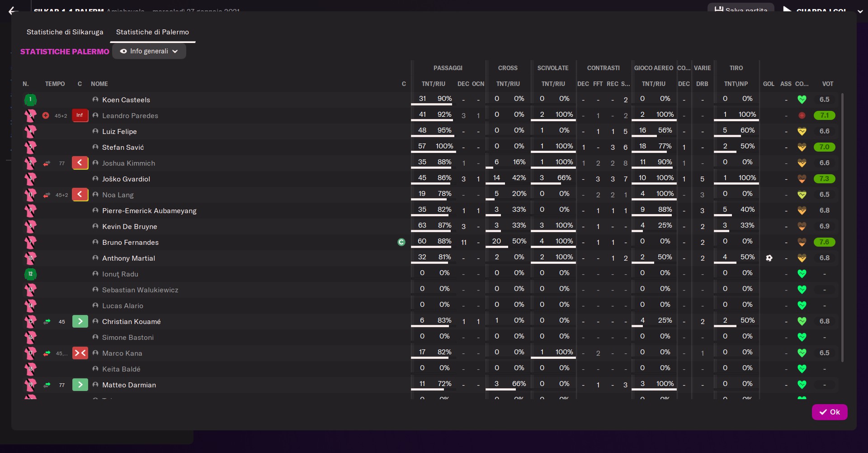
Task: Click the TIRO group header
Action: [x=736, y=68]
